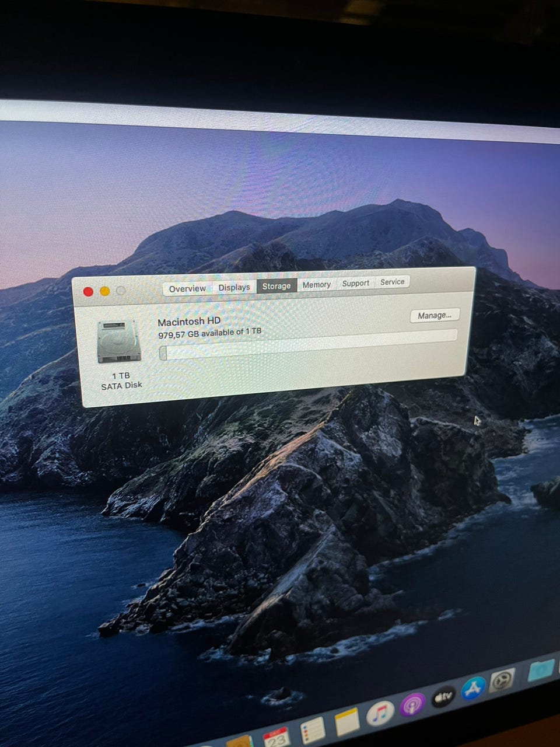The image size is (560, 747).
Task: Close the About This Mac window
Action: tap(88, 291)
